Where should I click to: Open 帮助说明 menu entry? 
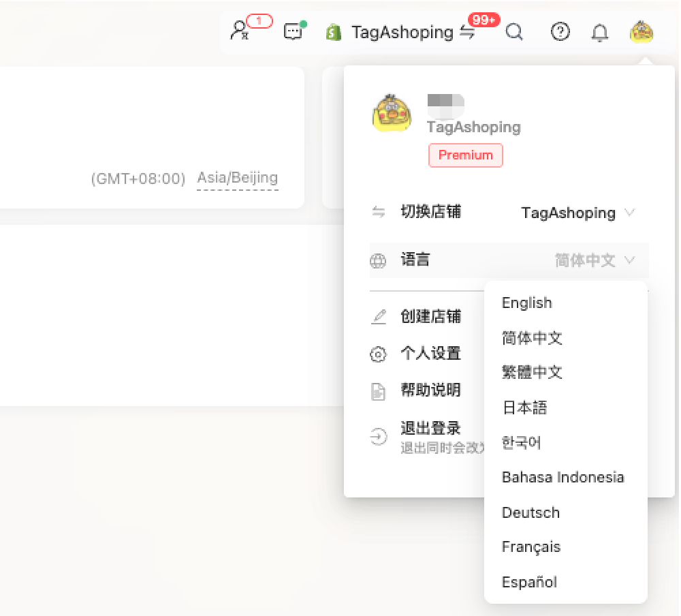430,390
